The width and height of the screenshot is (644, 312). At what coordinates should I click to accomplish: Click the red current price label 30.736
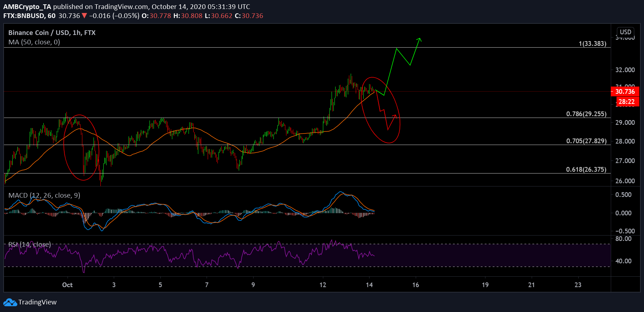(624, 92)
